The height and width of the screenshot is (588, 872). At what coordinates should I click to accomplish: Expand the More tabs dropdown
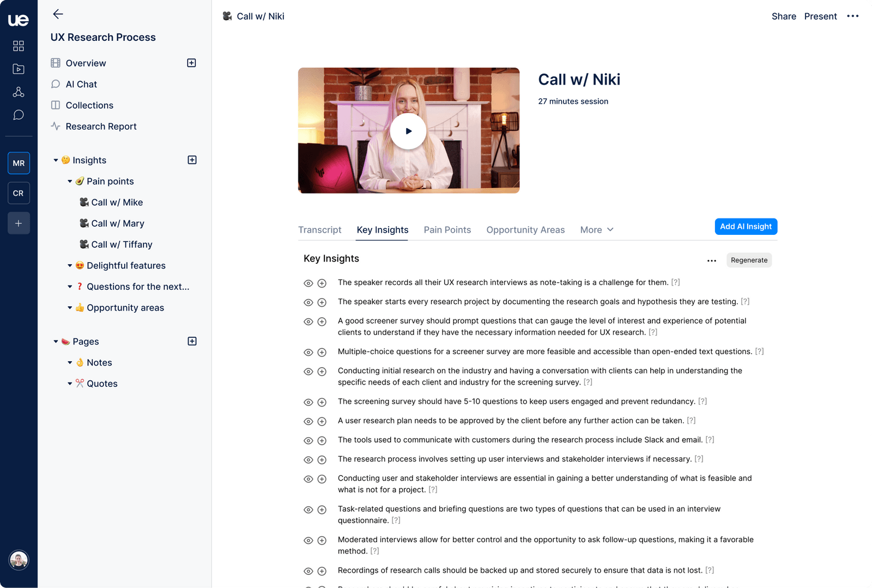point(597,230)
